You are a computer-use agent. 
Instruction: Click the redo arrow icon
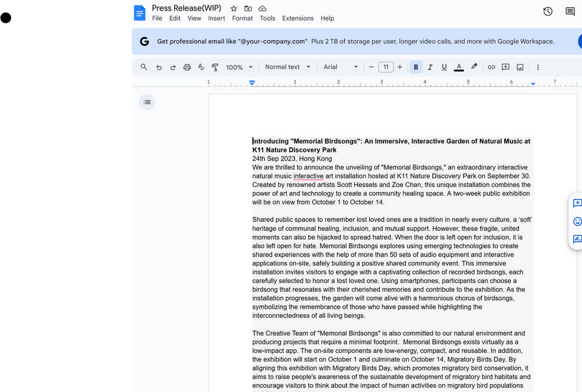[172, 67]
